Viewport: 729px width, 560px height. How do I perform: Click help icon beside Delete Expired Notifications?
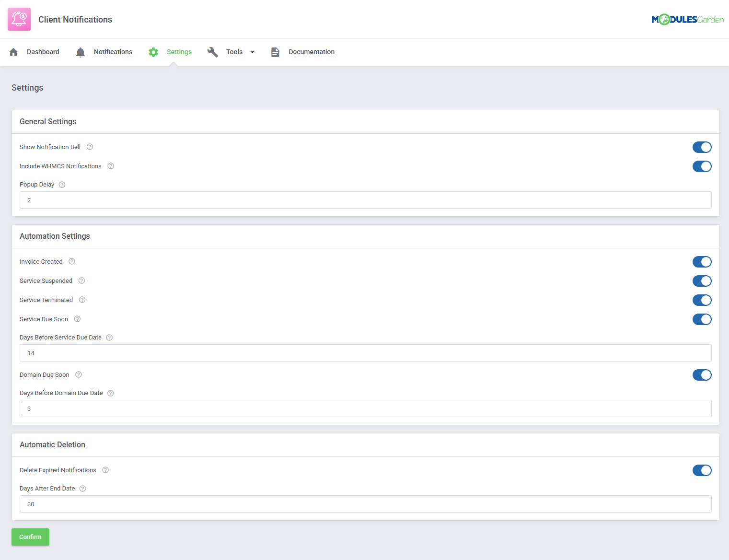coord(105,470)
